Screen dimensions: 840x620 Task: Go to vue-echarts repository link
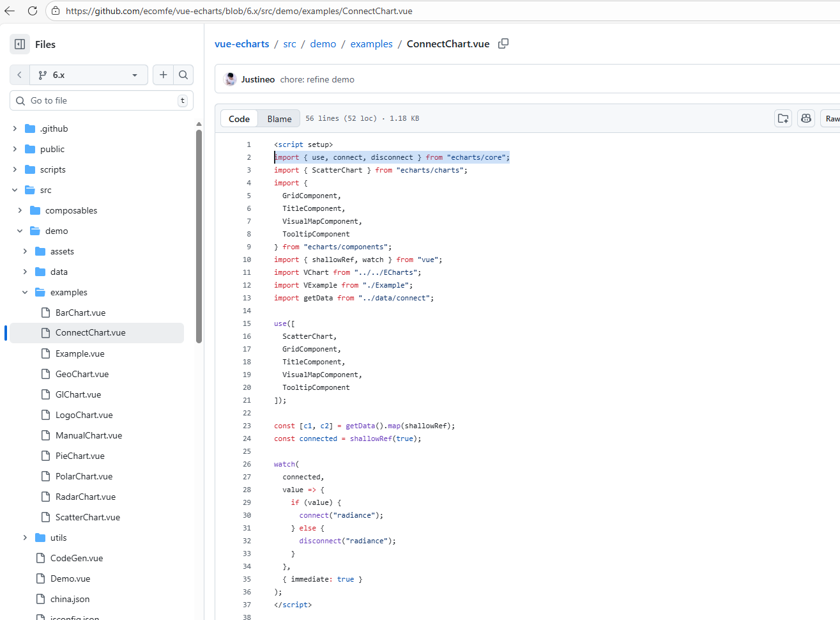pos(242,43)
